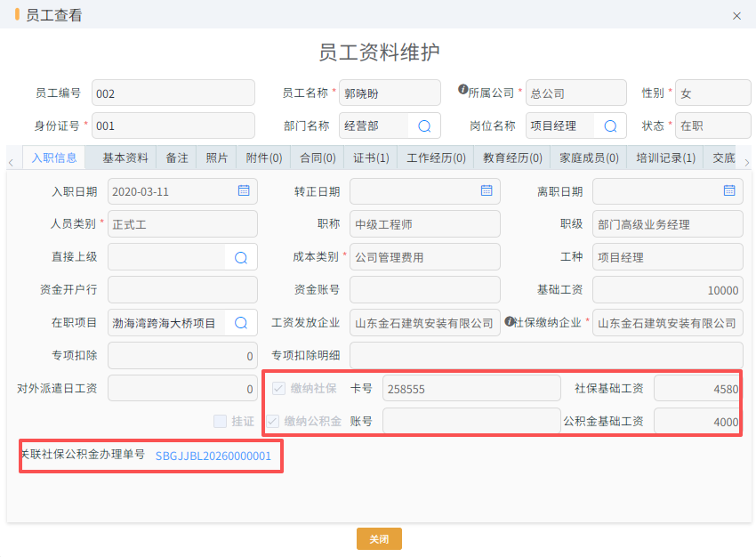Click the empty 资金账号 field

(425, 290)
